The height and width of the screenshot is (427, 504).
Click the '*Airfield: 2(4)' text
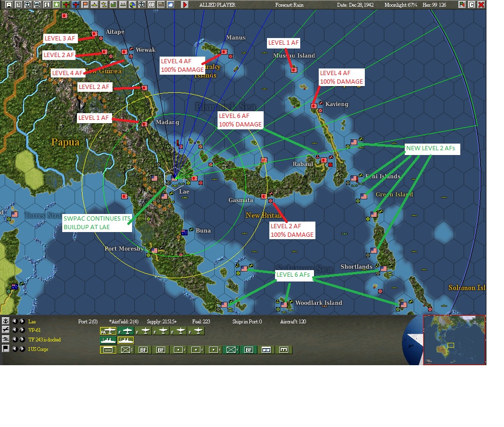click(x=124, y=321)
